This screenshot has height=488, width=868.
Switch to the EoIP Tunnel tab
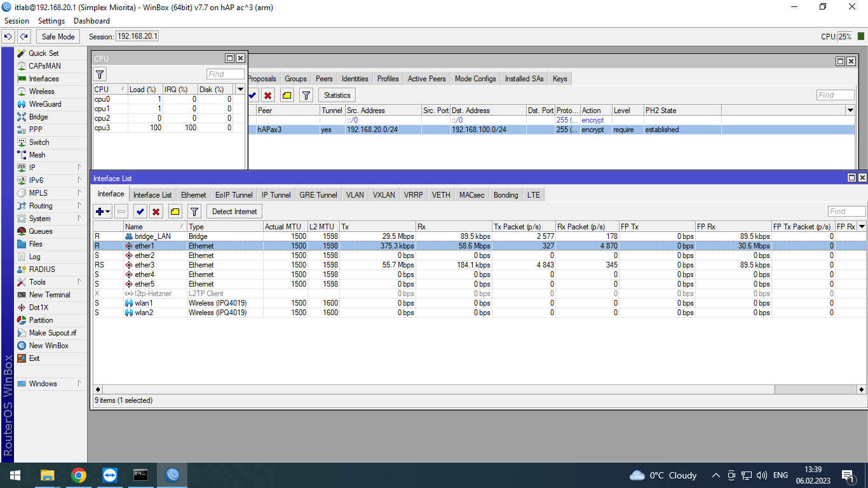point(234,195)
